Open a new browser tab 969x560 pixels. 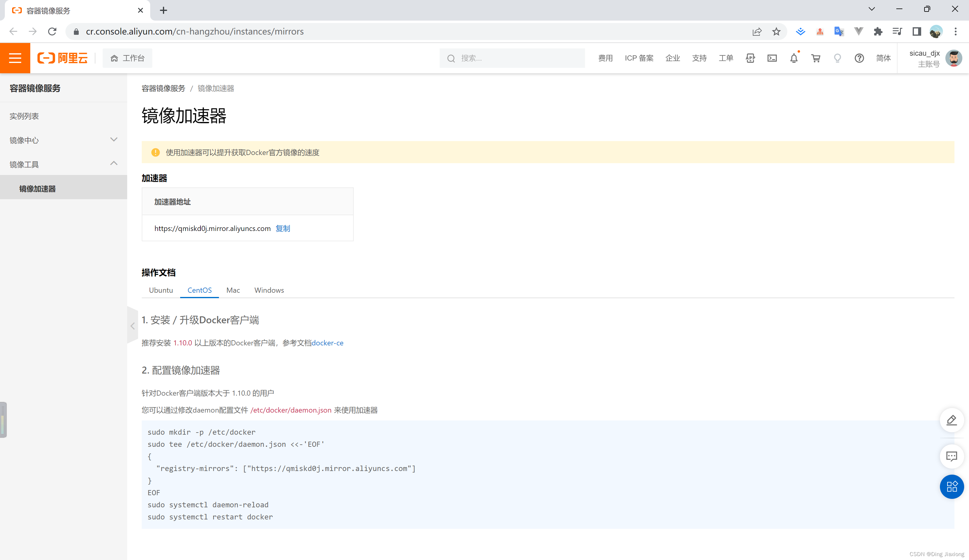coord(164,10)
